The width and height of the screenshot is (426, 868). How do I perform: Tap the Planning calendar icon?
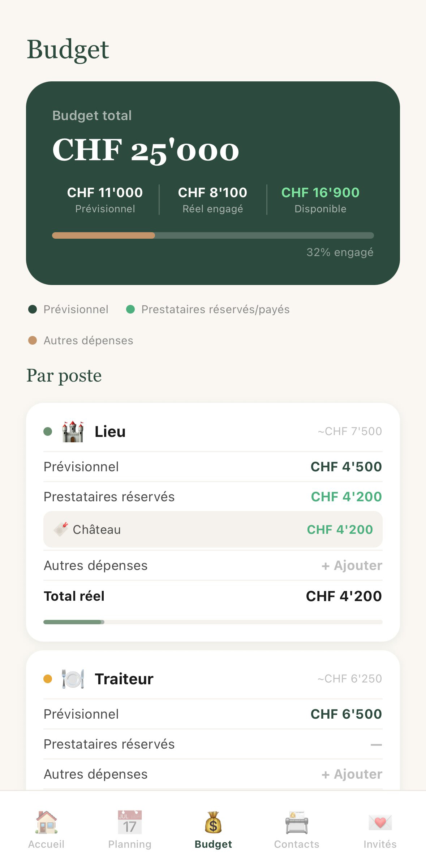130,822
